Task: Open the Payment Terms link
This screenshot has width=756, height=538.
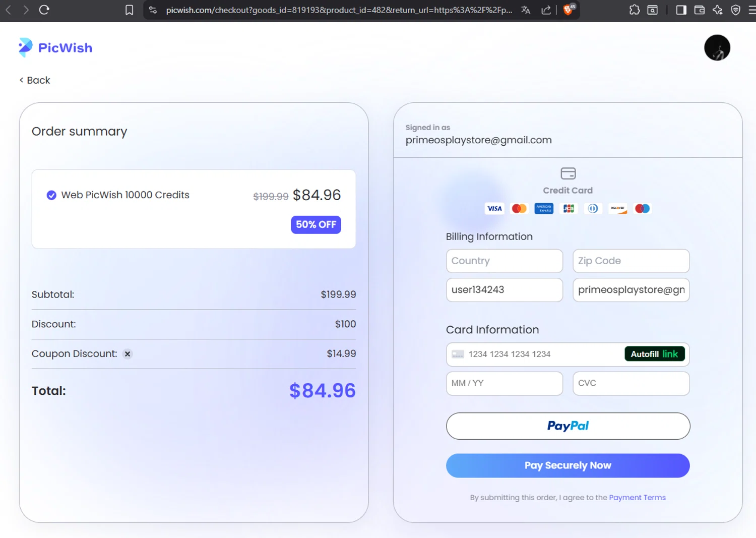Action: (637, 498)
